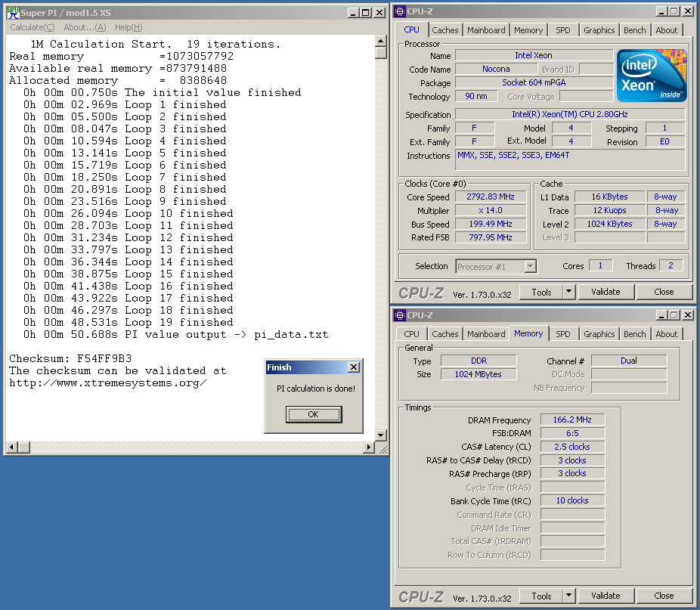Viewport: 700px width, 610px height.
Task: Click Close button in upper CPU-Z window
Action: click(664, 292)
